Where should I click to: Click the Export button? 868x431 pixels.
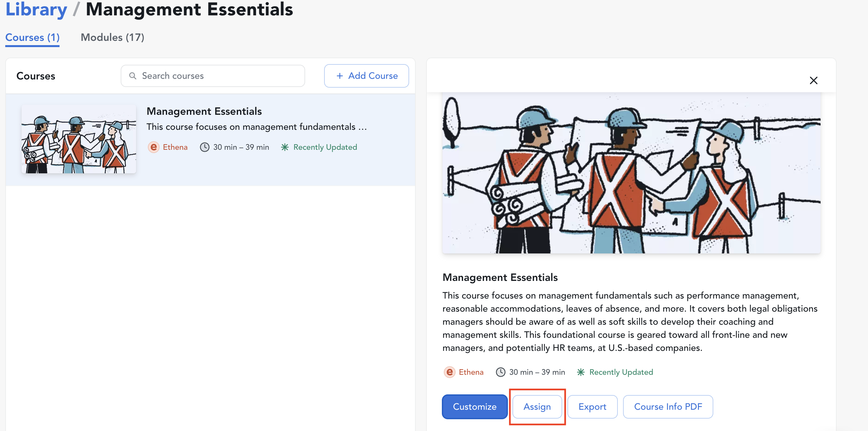[x=592, y=407]
